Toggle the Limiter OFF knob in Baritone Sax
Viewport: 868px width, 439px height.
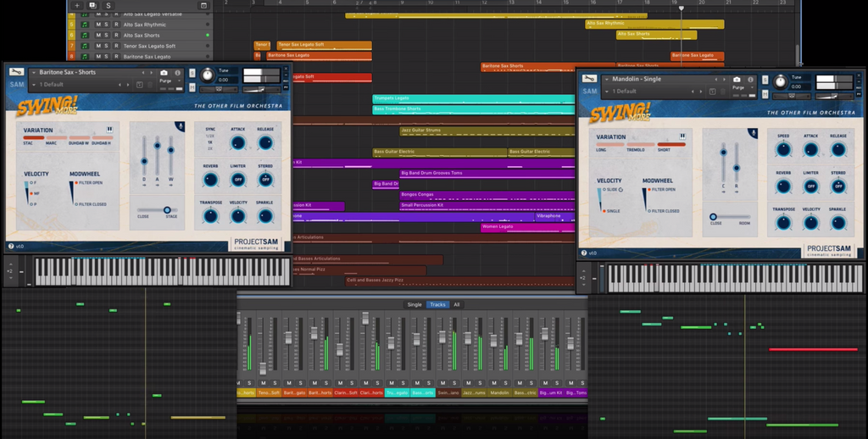(237, 180)
